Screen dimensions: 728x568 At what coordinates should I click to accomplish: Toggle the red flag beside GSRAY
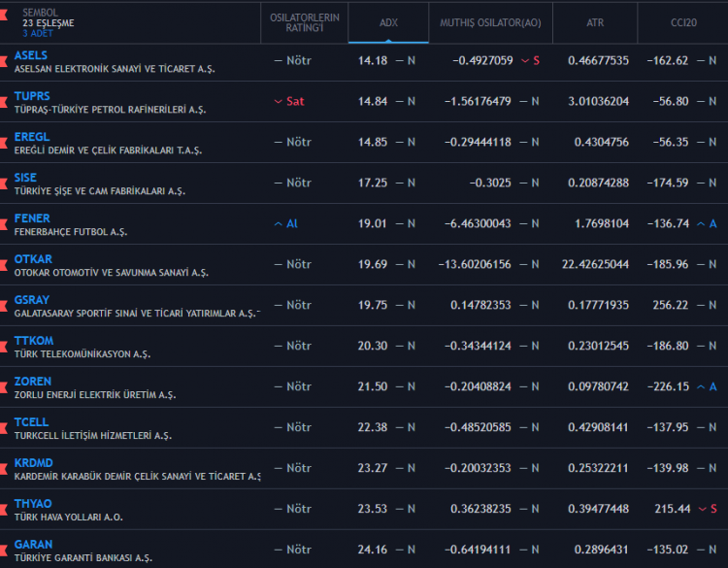point(3,306)
